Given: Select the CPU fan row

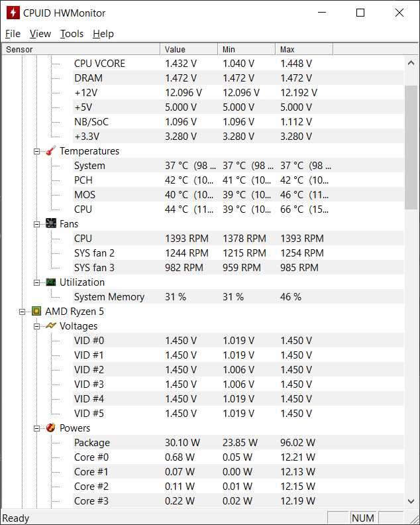Looking at the screenshot, I should tap(238, 239).
